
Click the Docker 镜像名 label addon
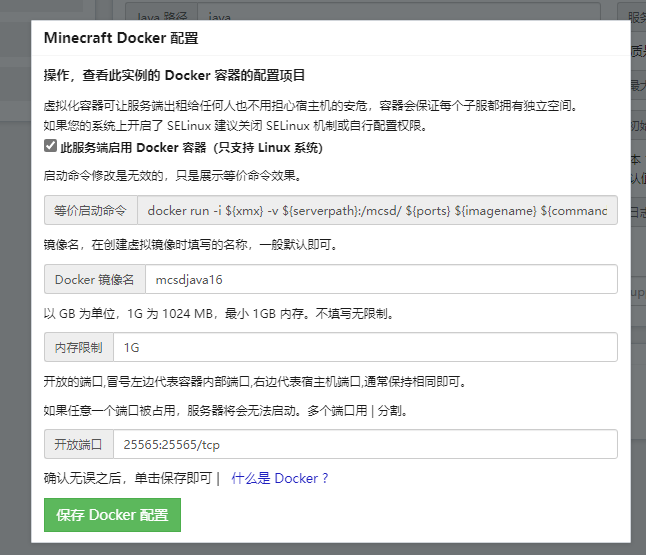(94, 279)
